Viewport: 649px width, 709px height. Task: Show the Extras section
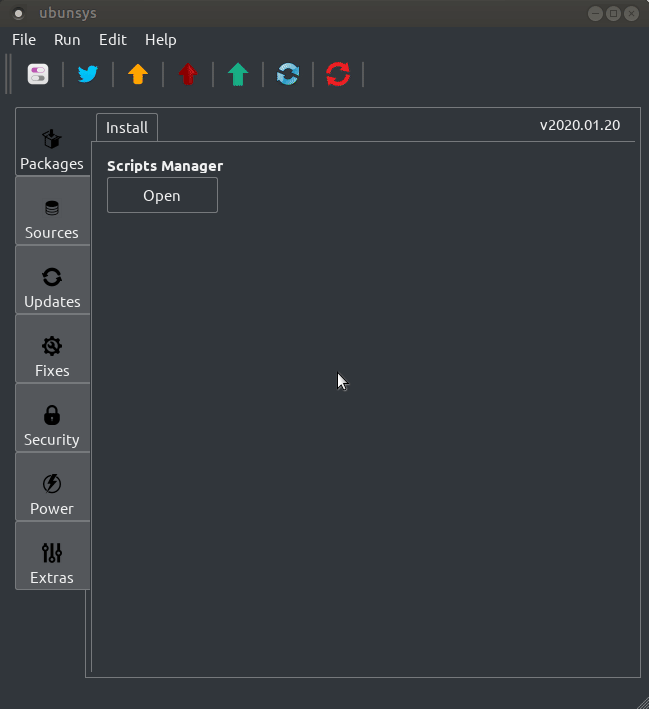click(x=52, y=556)
